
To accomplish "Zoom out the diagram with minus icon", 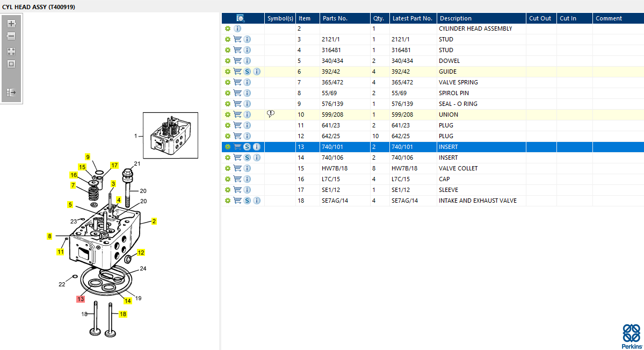I will tap(11, 36).
